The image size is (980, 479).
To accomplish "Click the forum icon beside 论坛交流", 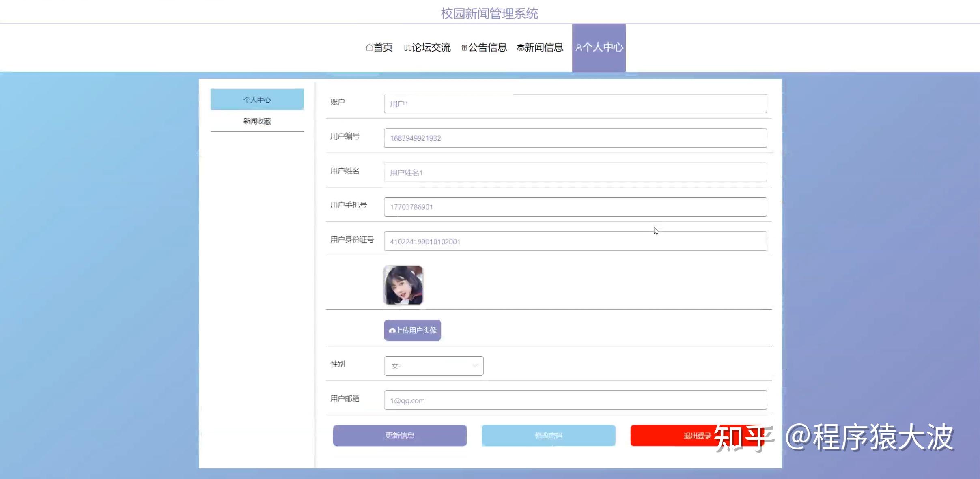I will point(407,48).
